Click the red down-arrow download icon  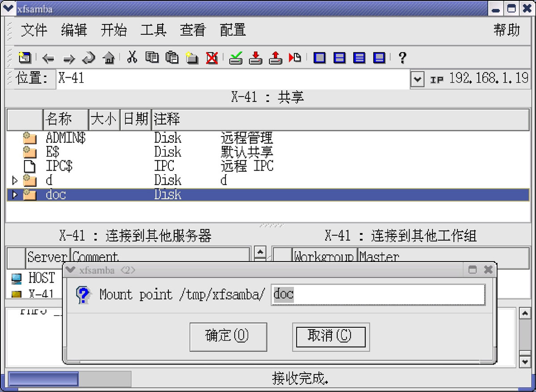coord(255,58)
